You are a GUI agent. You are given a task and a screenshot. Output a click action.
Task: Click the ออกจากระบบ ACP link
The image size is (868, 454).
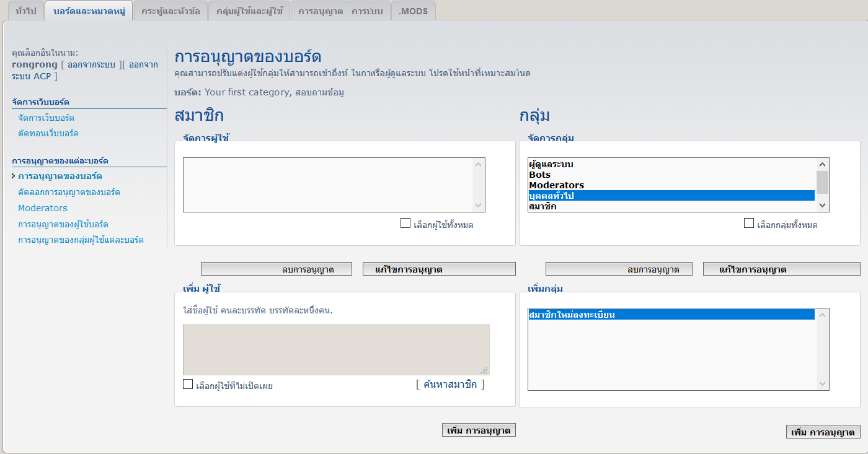pyautogui.click(x=84, y=70)
